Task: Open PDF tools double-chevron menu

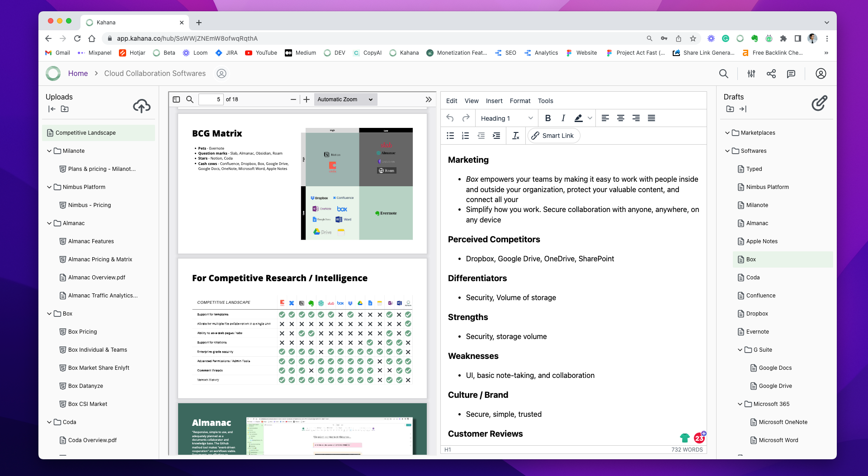Action: (x=429, y=99)
